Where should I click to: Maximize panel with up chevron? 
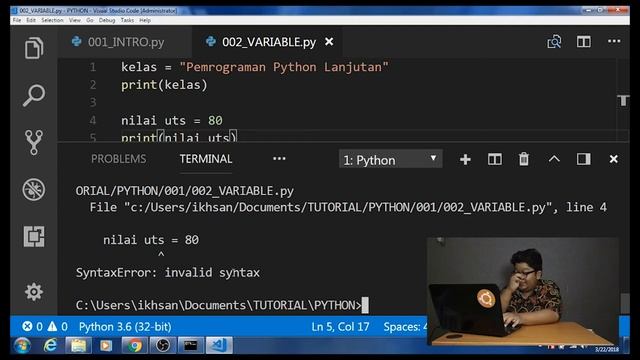pyautogui.click(x=554, y=159)
